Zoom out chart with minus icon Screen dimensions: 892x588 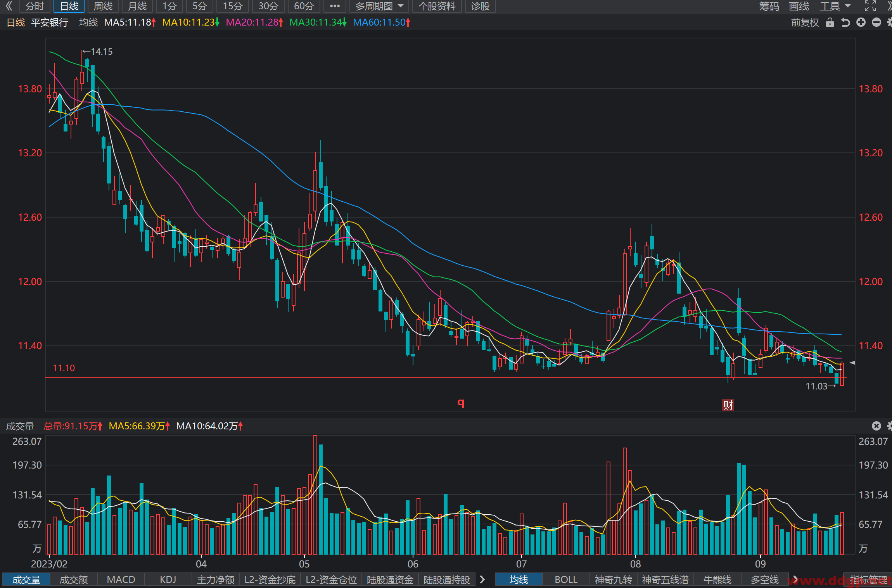click(876, 22)
